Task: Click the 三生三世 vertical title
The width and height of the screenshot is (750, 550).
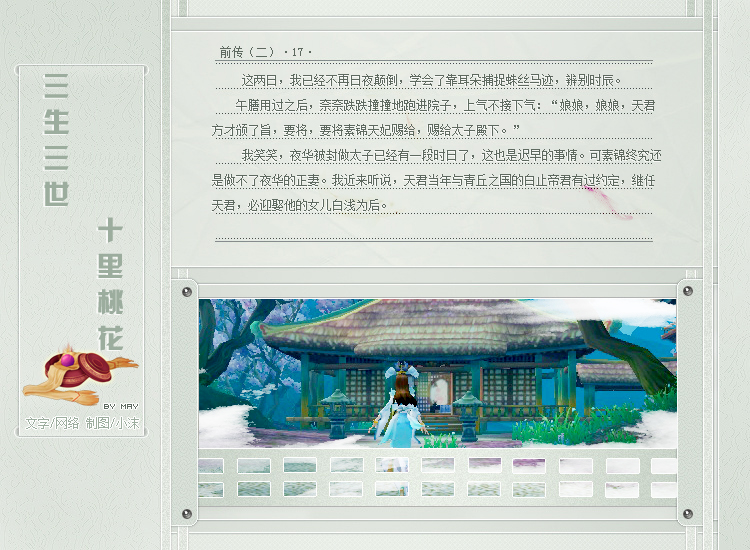Action: [57, 140]
